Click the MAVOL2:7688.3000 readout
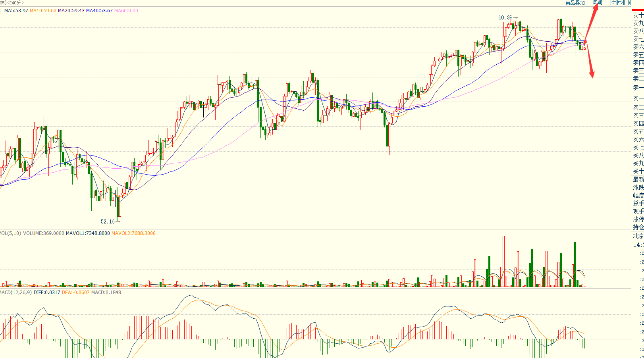Screen dimensions: 644x358 tap(133, 233)
